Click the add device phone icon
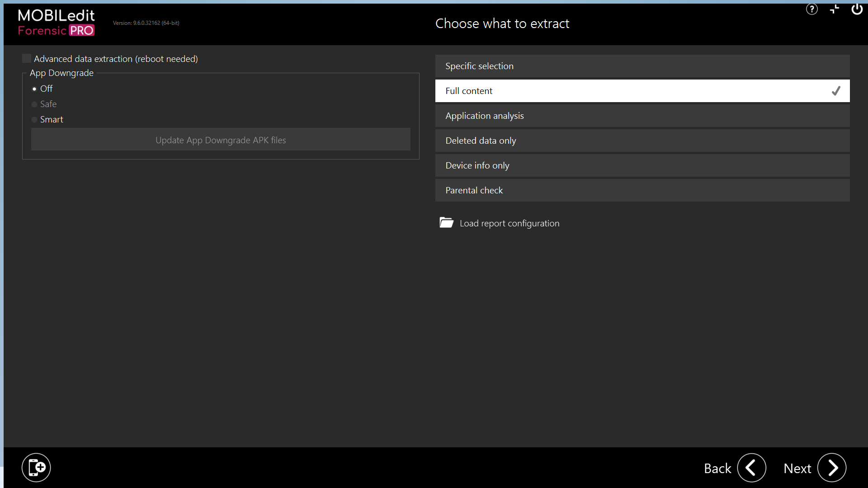This screenshot has height=488, width=868. [x=36, y=468]
